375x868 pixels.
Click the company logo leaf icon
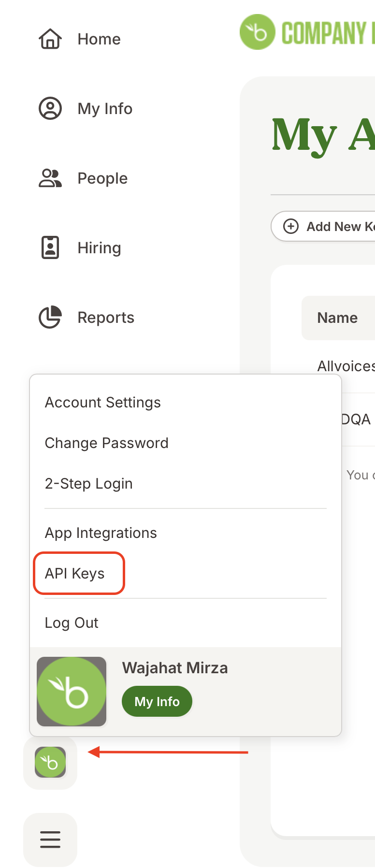click(258, 32)
